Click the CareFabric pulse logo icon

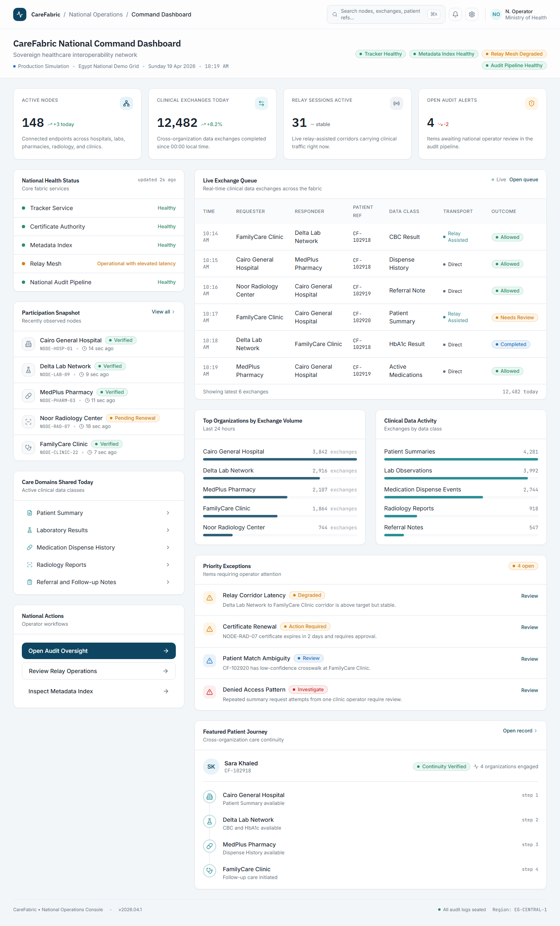pos(20,14)
